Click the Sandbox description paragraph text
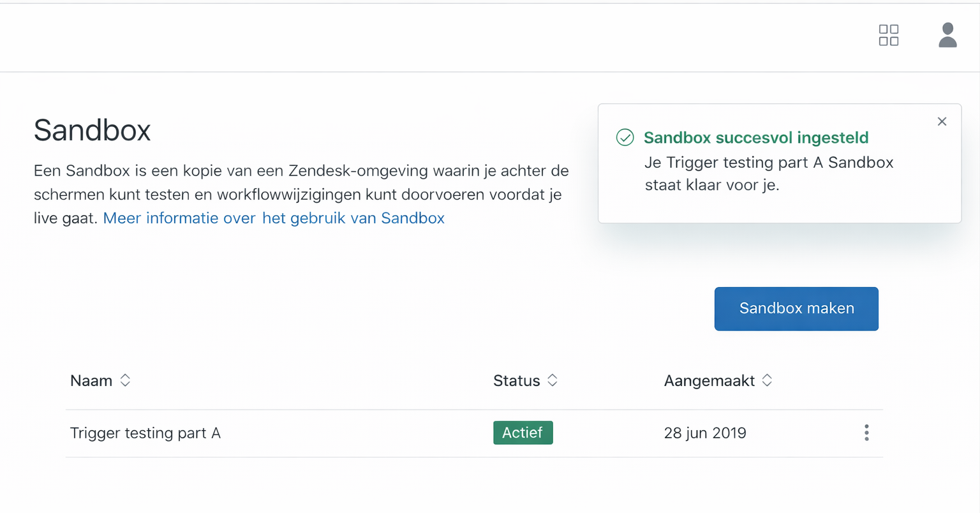Screen dimensions: 980x513 tap(300, 182)
